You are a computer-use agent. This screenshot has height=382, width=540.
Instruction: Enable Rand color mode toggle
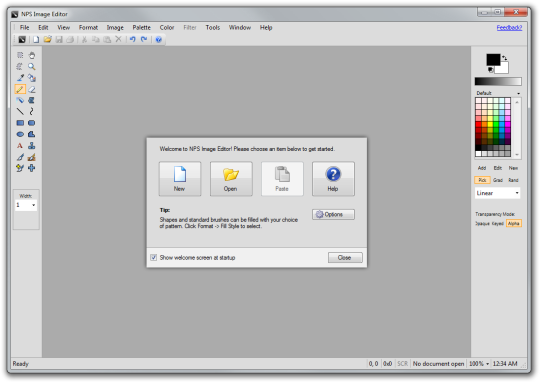tap(513, 180)
